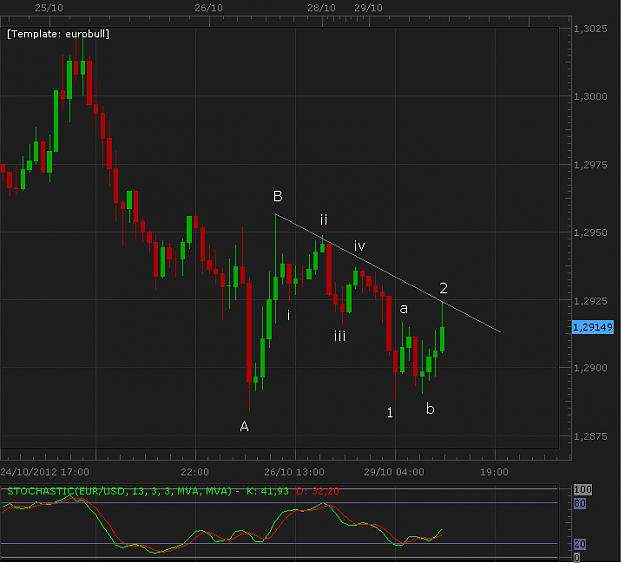Select the descending trendline from B to 2
Viewport: 625px width, 563px height.
(388, 273)
